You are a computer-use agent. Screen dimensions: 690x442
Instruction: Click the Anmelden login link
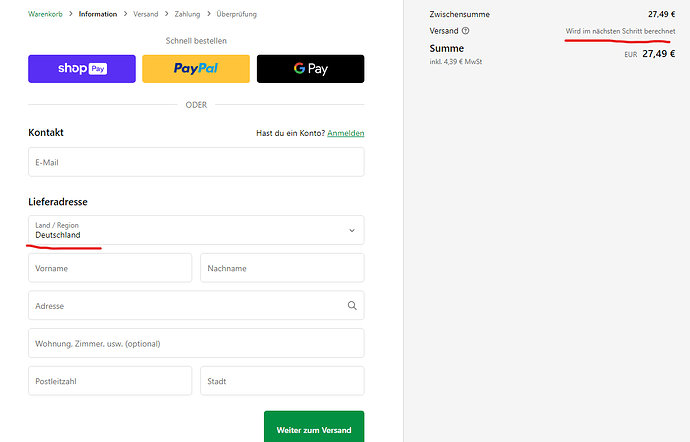346,133
